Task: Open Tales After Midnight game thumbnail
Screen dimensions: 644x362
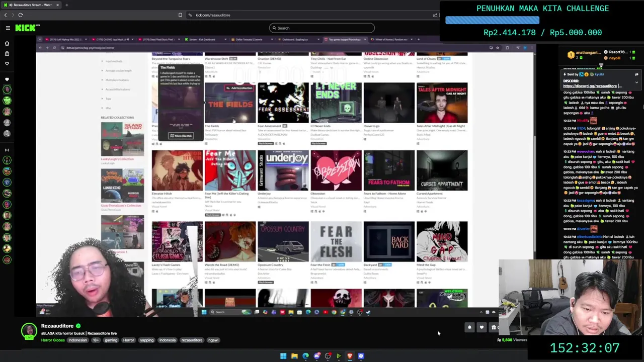Action: [442, 103]
